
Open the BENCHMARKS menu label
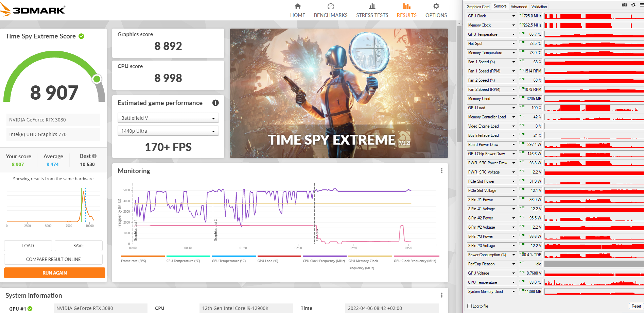pyautogui.click(x=331, y=15)
